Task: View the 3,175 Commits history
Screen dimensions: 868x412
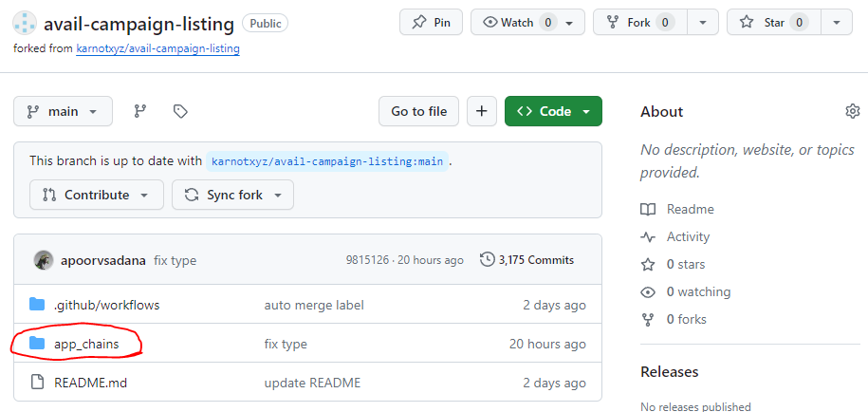Action: click(527, 260)
